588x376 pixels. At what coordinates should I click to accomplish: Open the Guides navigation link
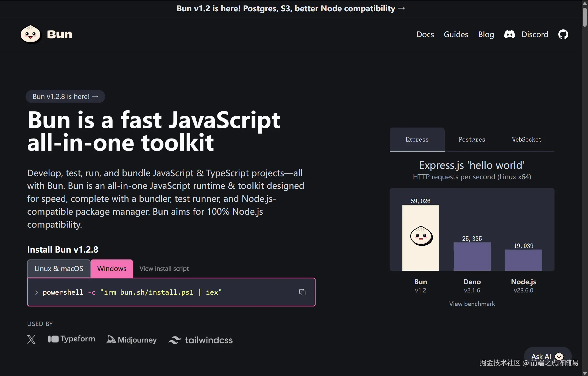(456, 34)
